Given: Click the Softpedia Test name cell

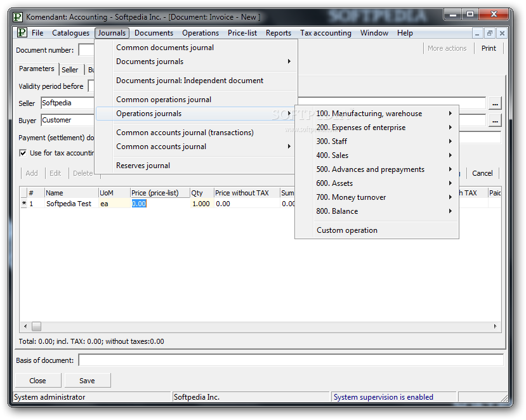Looking at the screenshot, I should point(72,204).
